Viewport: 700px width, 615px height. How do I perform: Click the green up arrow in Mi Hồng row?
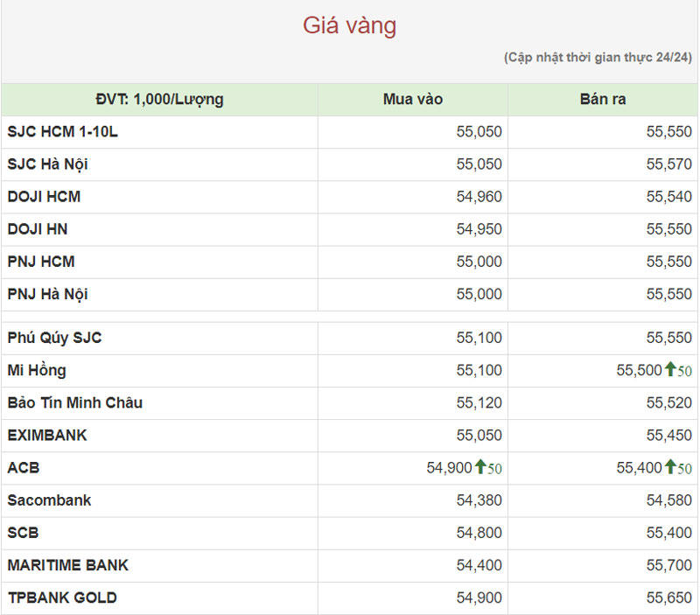[x=670, y=370]
